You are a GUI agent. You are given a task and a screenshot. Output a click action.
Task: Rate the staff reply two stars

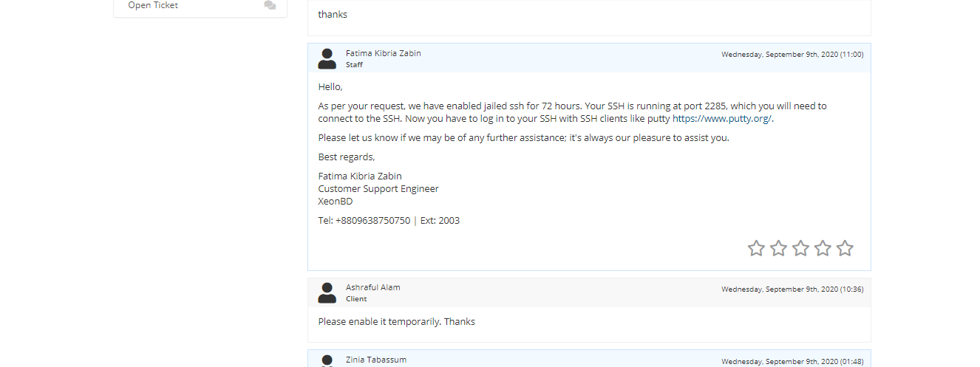tap(778, 248)
